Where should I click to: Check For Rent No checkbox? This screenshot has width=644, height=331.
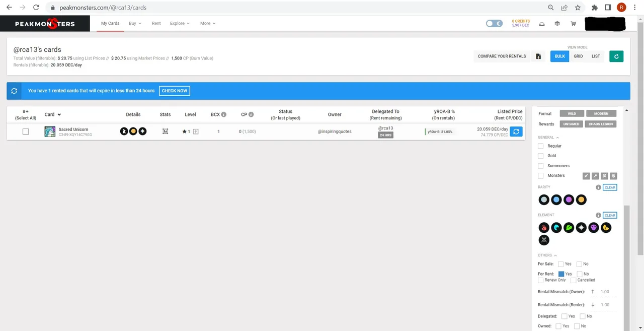[580, 274]
